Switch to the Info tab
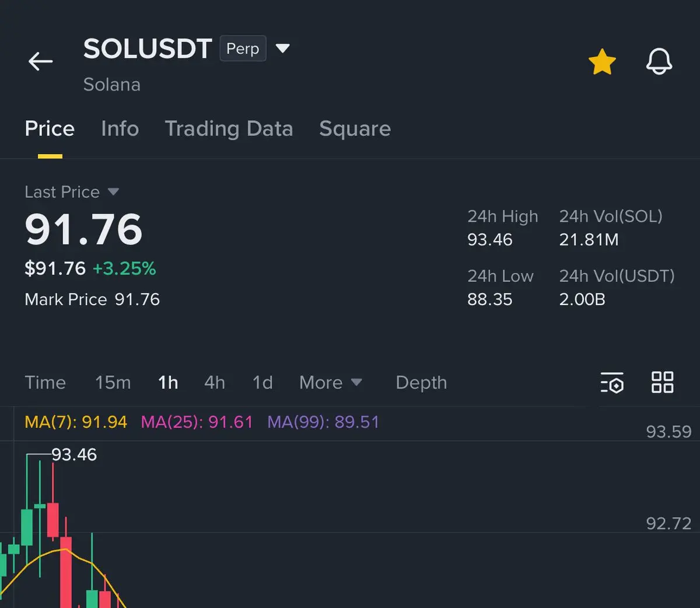The width and height of the screenshot is (700, 608). tap(120, 129)
